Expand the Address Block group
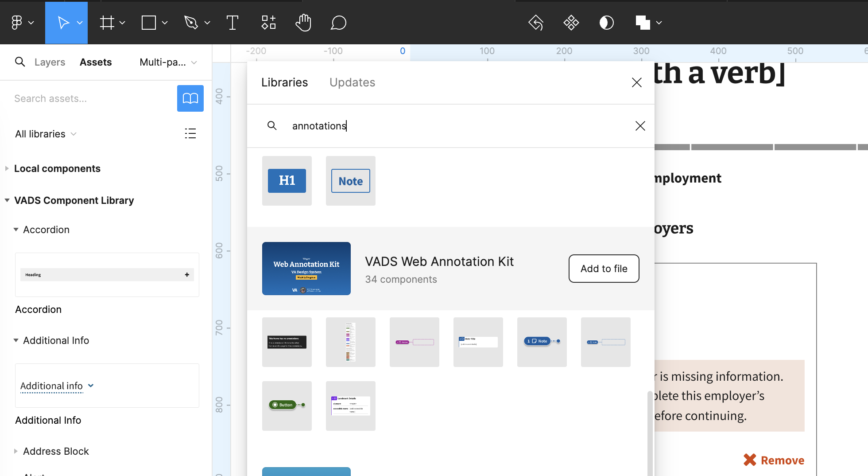The width and height of the screenshot is (868, 476). tap(16, 451)
